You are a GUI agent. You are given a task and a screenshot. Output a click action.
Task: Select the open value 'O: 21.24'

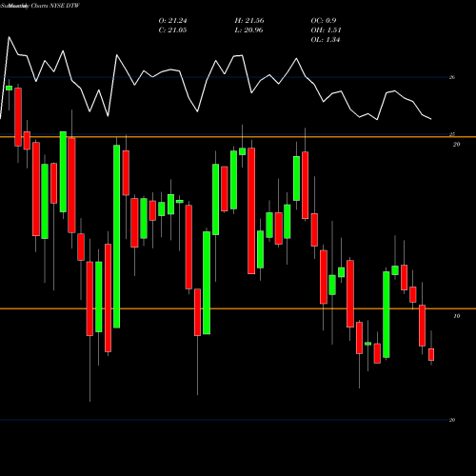[x=172, y=21]
